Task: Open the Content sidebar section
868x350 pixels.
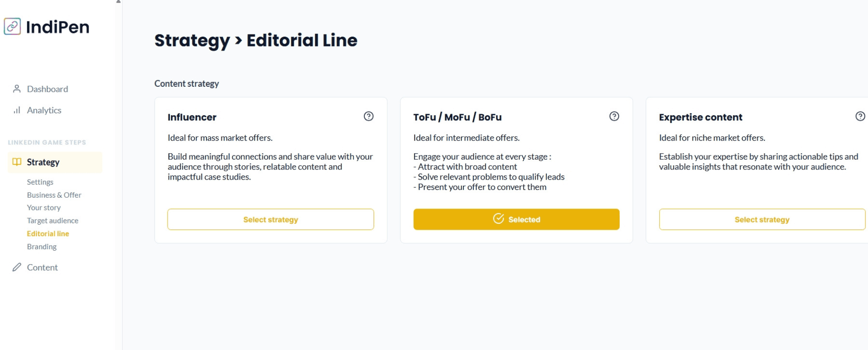Action: click(x=42, y=267)
